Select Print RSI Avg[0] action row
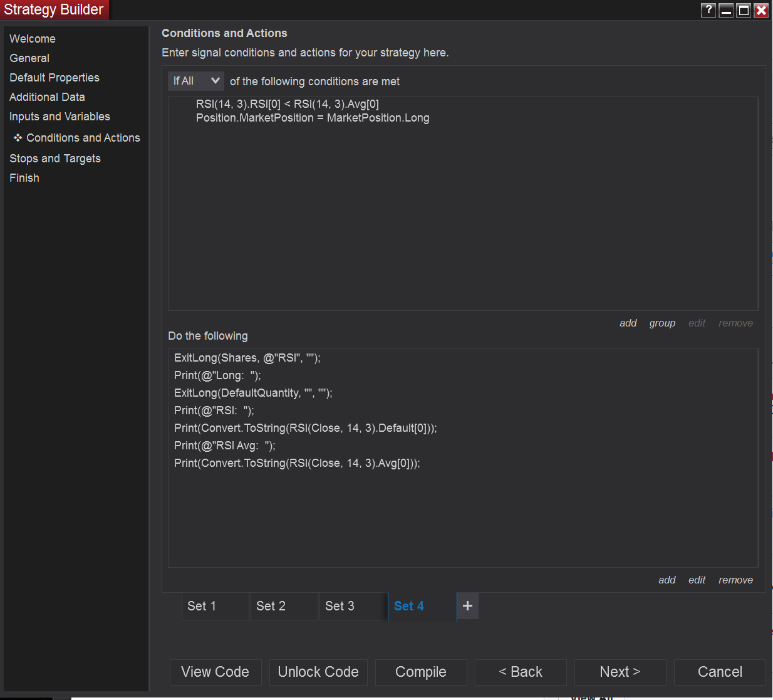Screen dimensions: 773x700 pyautogui.click(x=297, y=463)
